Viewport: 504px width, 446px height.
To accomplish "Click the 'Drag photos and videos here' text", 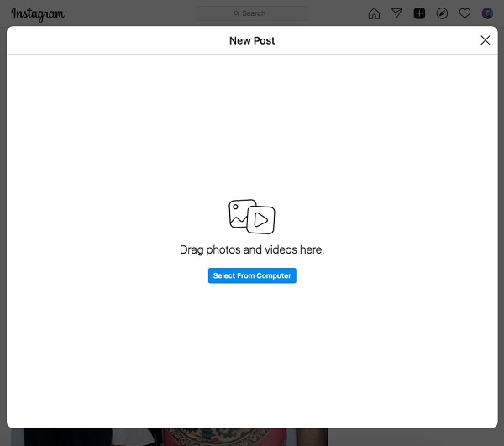I will (252, 249).
